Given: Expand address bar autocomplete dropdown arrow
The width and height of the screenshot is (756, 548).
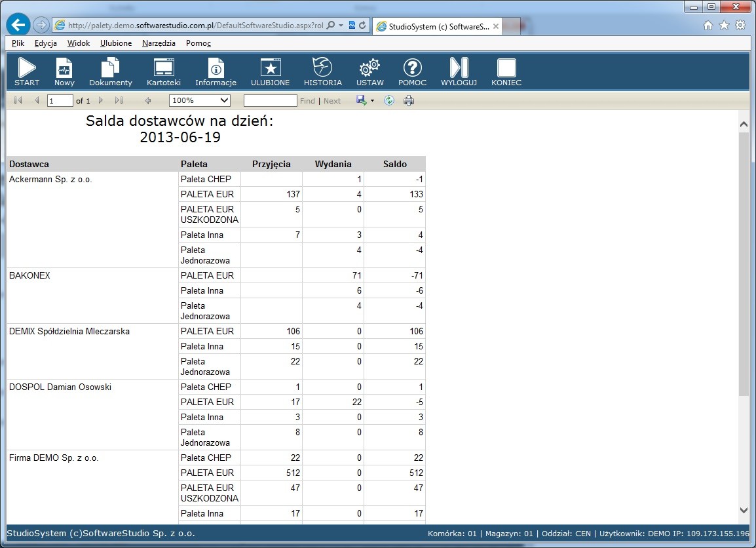Looking at the screenshot, I should [x=341, y=25].
